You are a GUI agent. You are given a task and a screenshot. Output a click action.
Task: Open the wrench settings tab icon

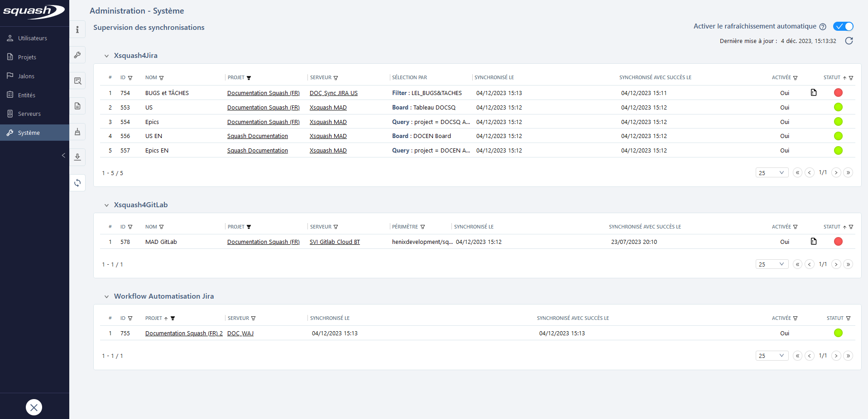(77, 55)
